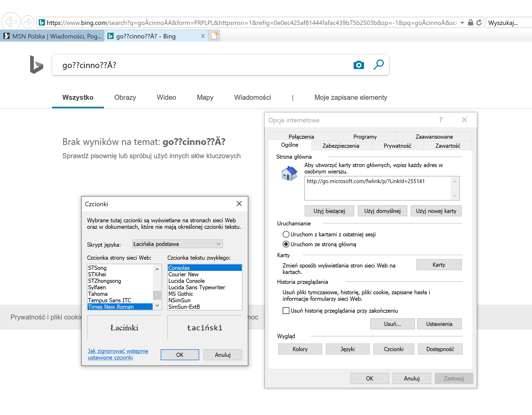The width and height of the screenshot is (532, 415).
Task: Click the help question mark in Opcje internetowe
Action: point(441,120)
